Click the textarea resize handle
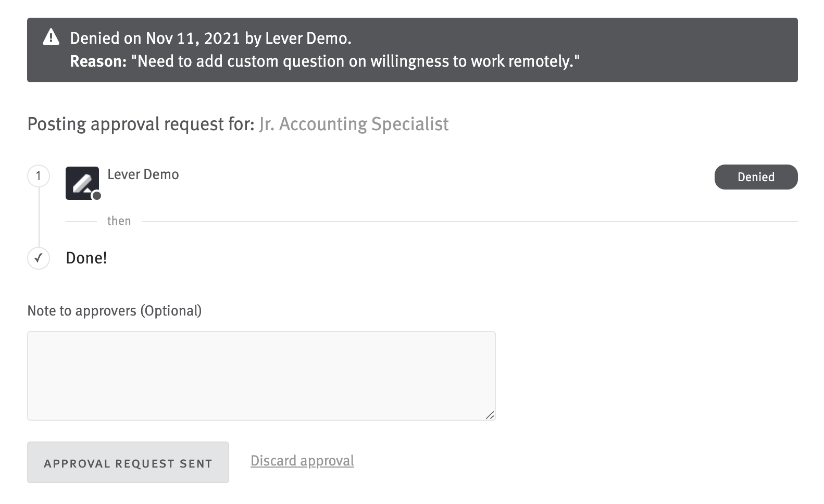Image resolution: width=824 pixels, height=504 pixels. pyautogui.click(x=490, y=415)
